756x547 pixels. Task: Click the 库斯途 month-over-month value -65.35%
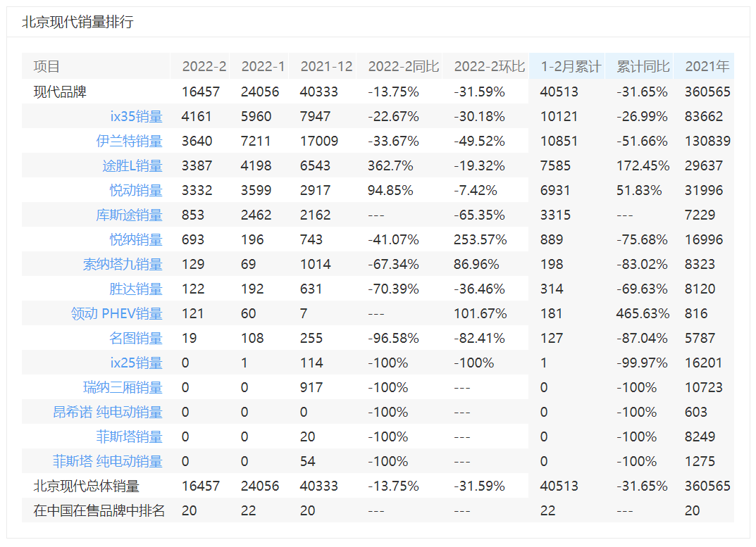pos(479,215)
